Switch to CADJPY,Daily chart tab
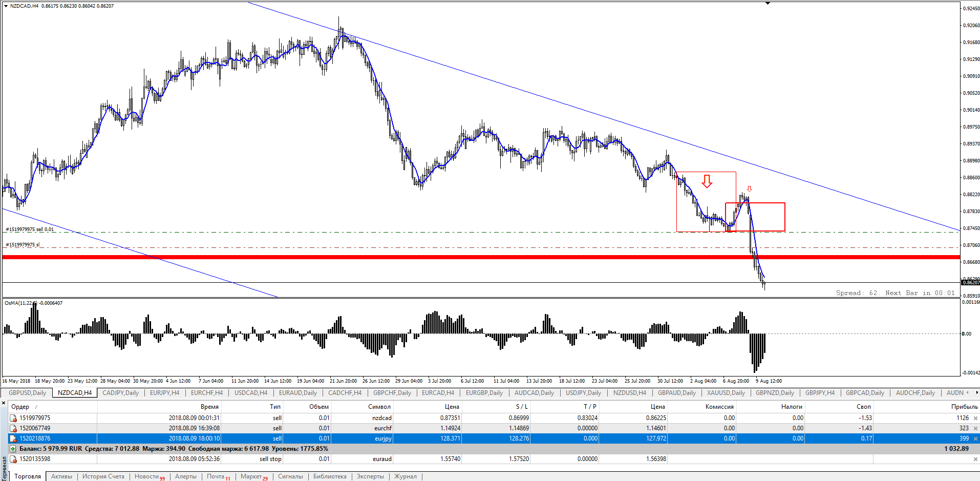 [121, 393]
